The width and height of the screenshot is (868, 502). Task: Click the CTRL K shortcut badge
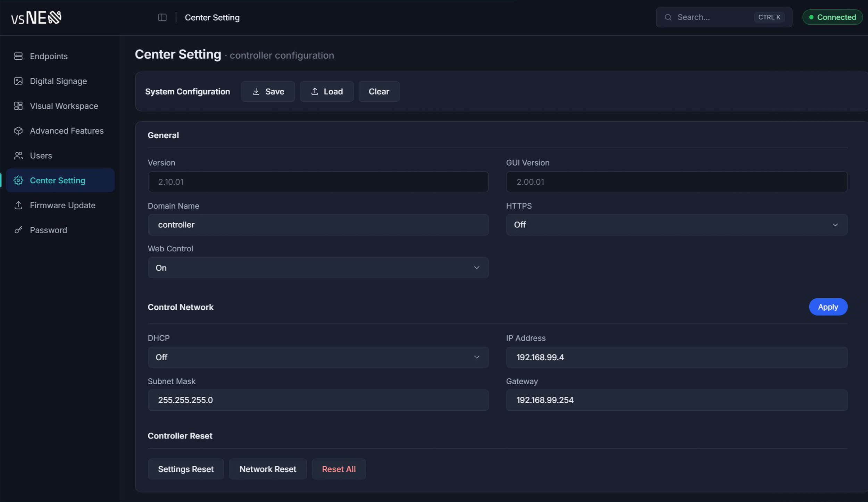769,17
